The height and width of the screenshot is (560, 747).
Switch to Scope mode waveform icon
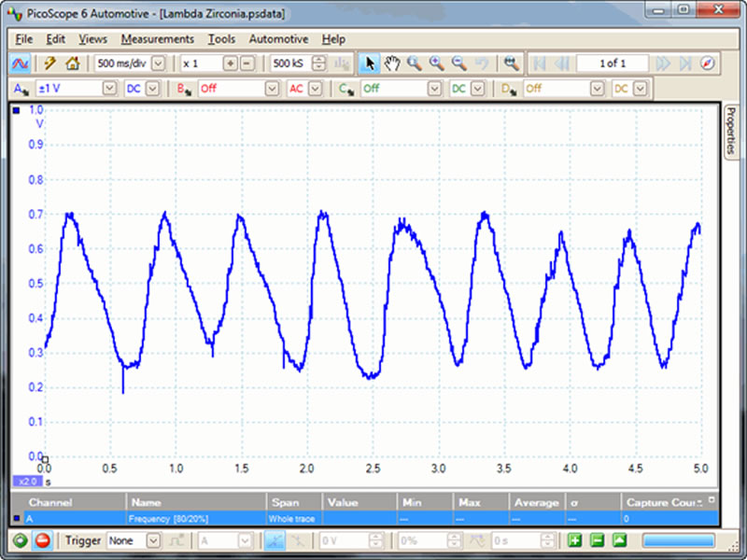(20, 63)
